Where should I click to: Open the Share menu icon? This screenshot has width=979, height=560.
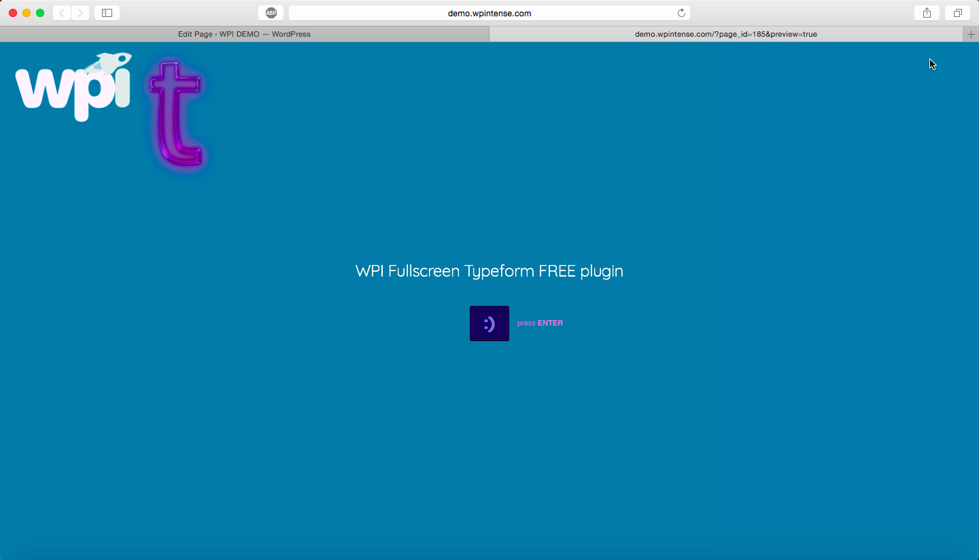pos(927,13)
